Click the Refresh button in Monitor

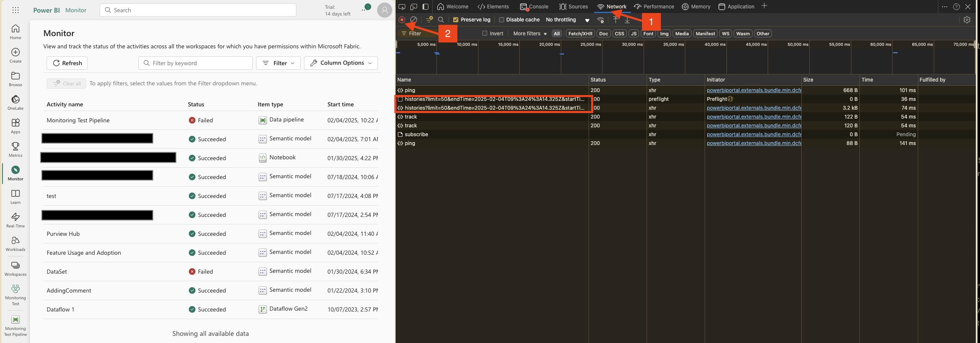click(x=67, y=63)
